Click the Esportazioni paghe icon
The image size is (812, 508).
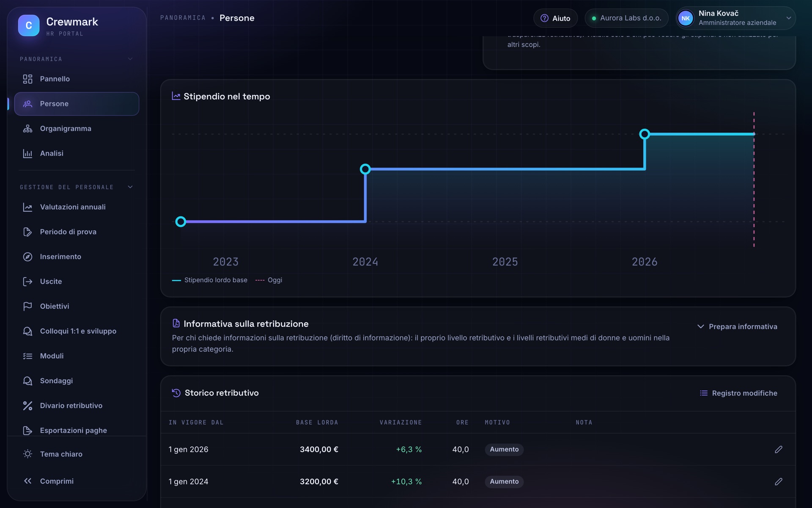pos(27,431)
